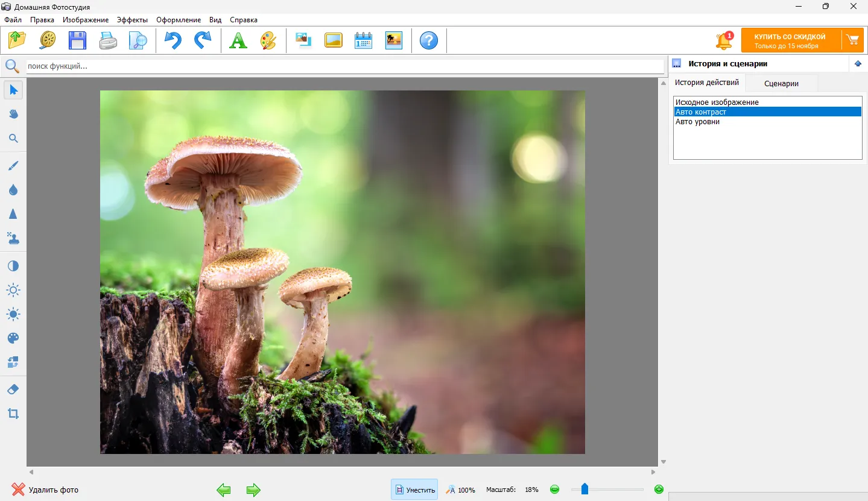Collapse the История и сценарии panel
Image resolution: width=868 pixels, height=501 pixels.
(858, 63)
